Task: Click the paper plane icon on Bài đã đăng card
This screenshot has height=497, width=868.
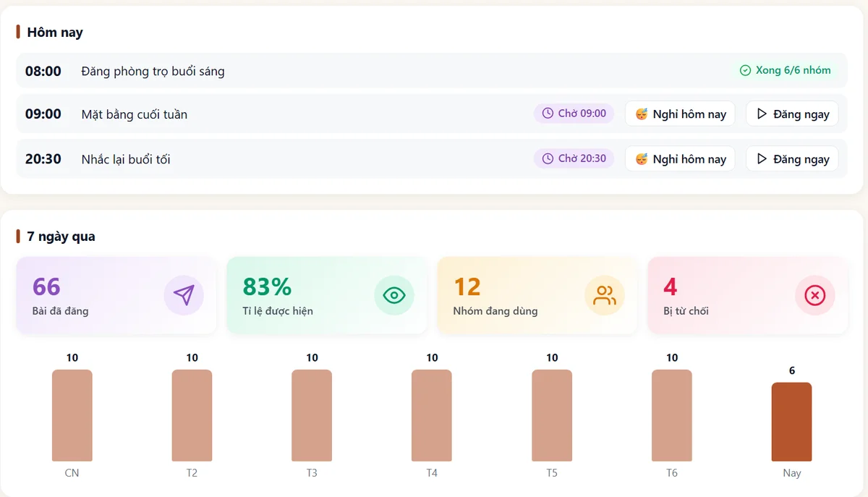Action: (184, 295)
